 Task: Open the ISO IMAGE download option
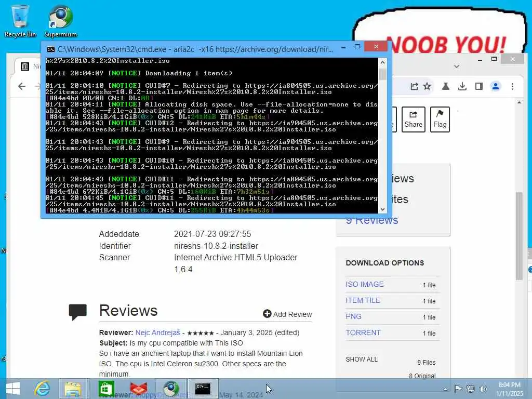[364, 284]
